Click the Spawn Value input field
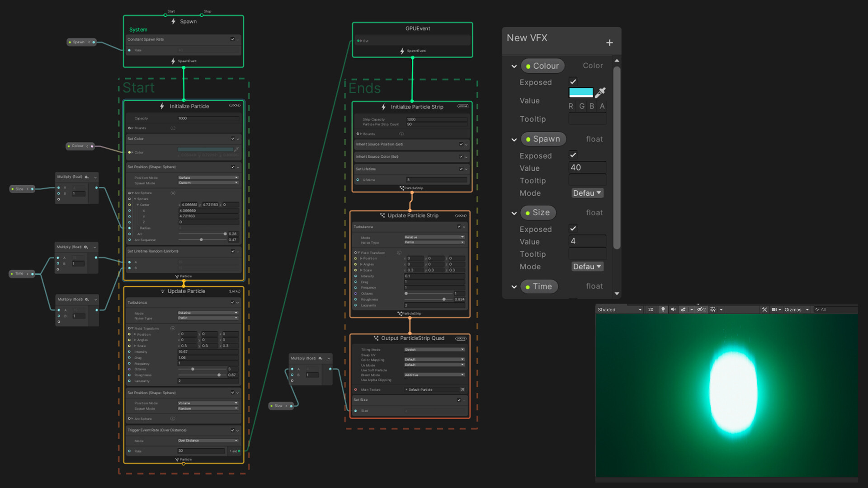This screenshot has width=868, height=488. click(587, 168)
